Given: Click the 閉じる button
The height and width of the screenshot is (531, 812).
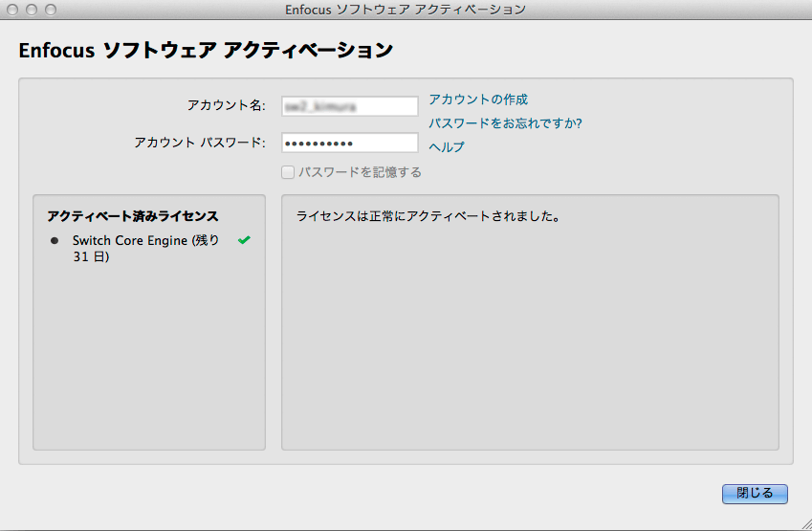Looking at the screenshot, I should coord(755,494).
